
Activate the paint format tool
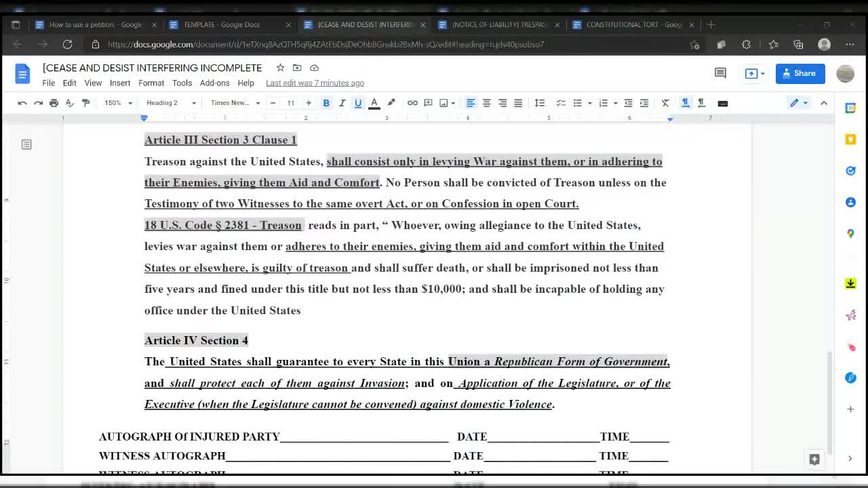pyautogui.click(x=85, y=103)
